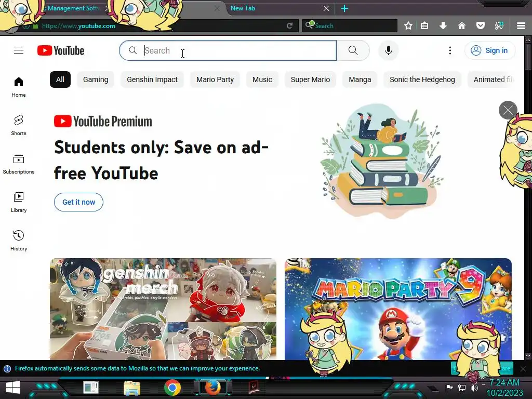The image size is (532, 399).
Task: Open YouTube settings three-dot menu
Action: pyautogui.click(x=450, y=50)
